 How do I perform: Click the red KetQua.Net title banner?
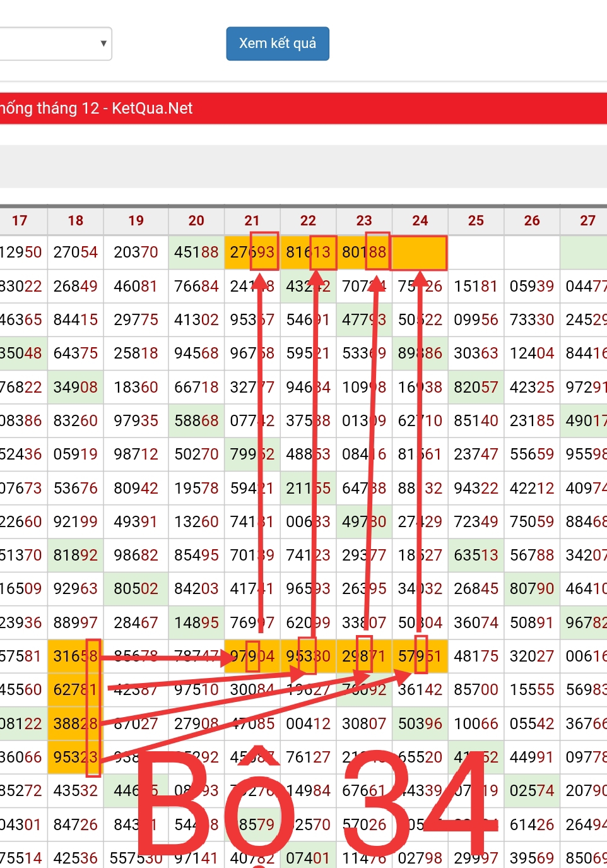coord(303,108)
